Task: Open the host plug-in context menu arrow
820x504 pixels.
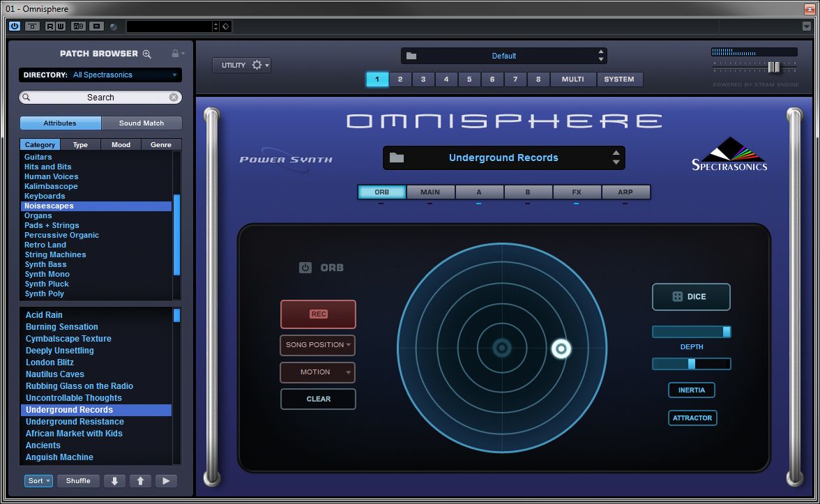Action: [x=806, y=26]
